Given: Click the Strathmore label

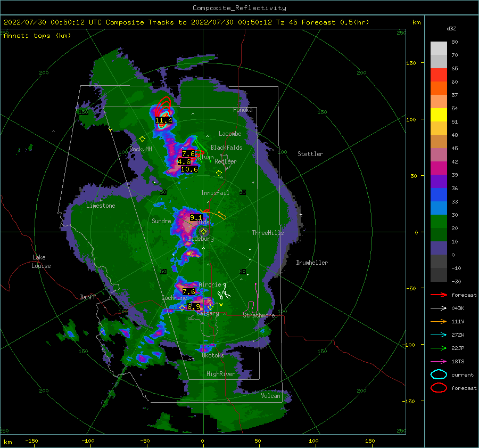Looking at the screenshot, I should click(259, 315).
